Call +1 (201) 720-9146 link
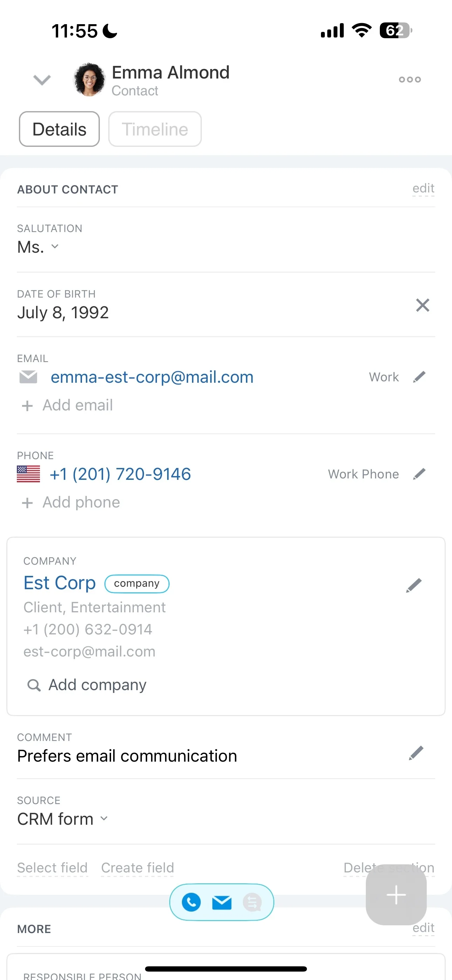This screenshot has height=980, width=452. [x=120, y=474]
